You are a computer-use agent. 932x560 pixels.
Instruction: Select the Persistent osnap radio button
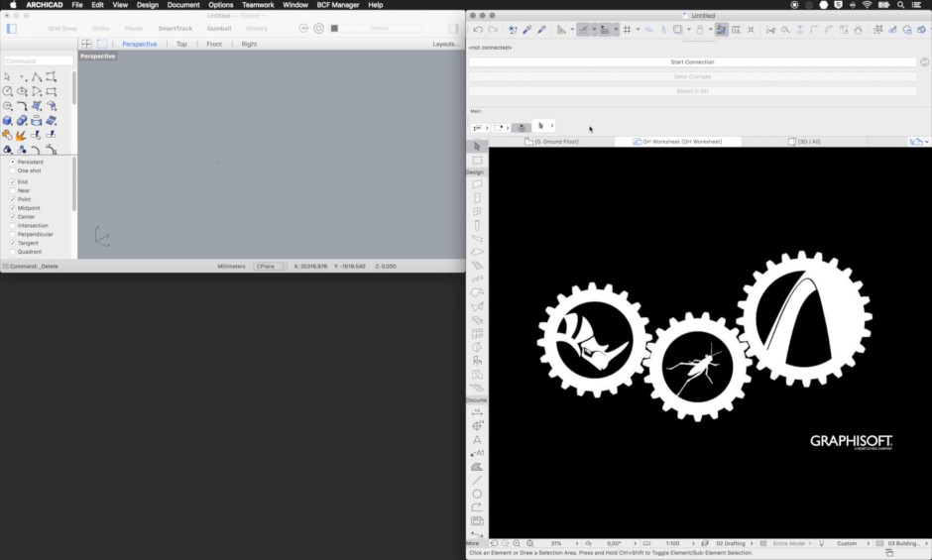13,162
